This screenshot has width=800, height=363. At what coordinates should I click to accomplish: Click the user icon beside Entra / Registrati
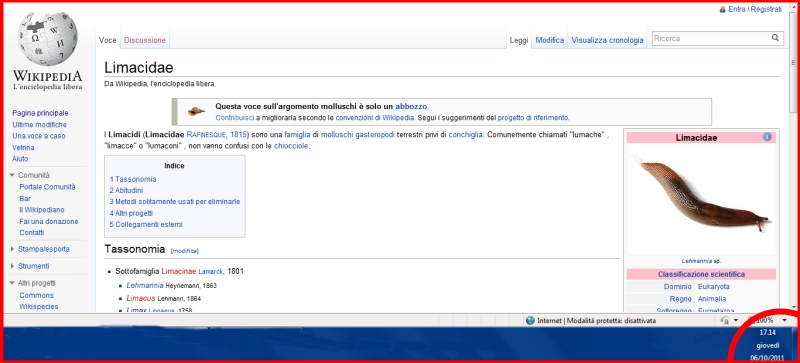(x=722, y=9)
